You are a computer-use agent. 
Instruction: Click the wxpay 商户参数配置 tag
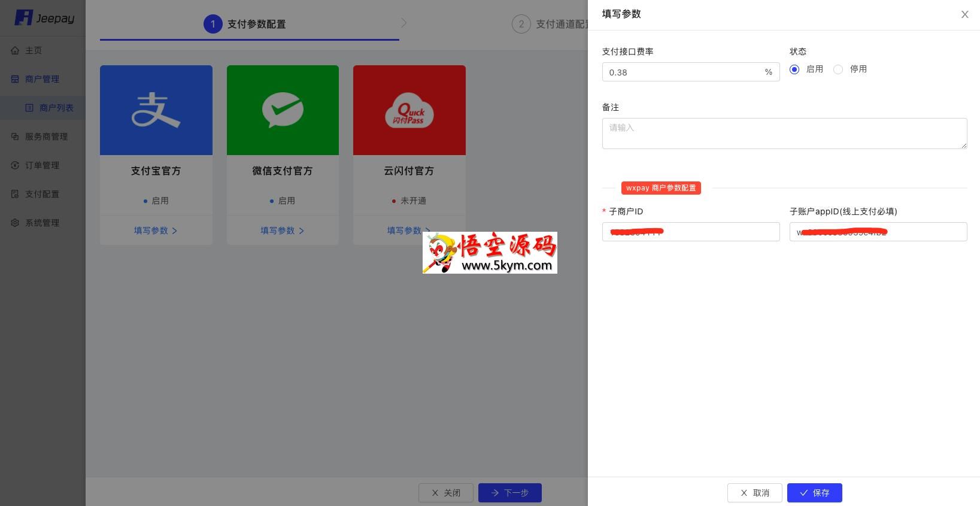pyautogui.click(x=661, y=188)
